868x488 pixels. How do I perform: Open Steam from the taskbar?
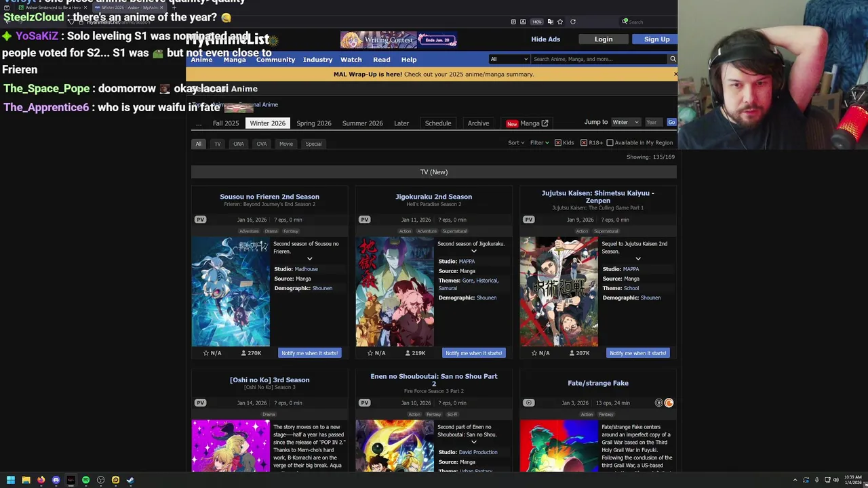tap(130, 480)
